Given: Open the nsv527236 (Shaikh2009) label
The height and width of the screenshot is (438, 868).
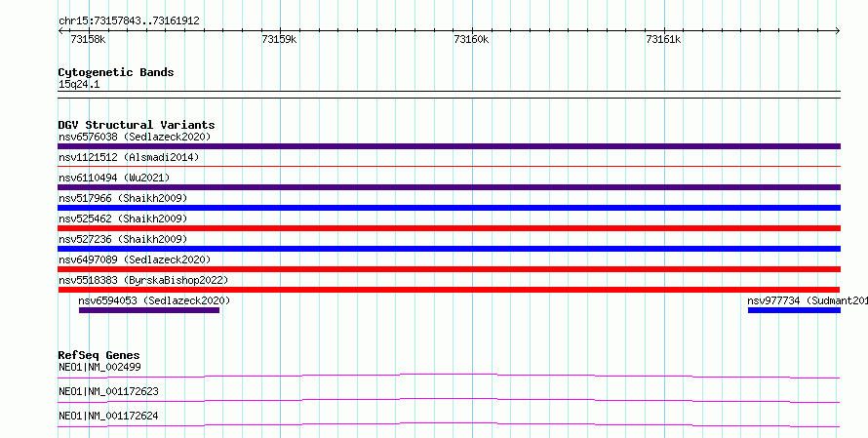Looking at the screenshot, I should pyautogui.click(x=123, y=239).
